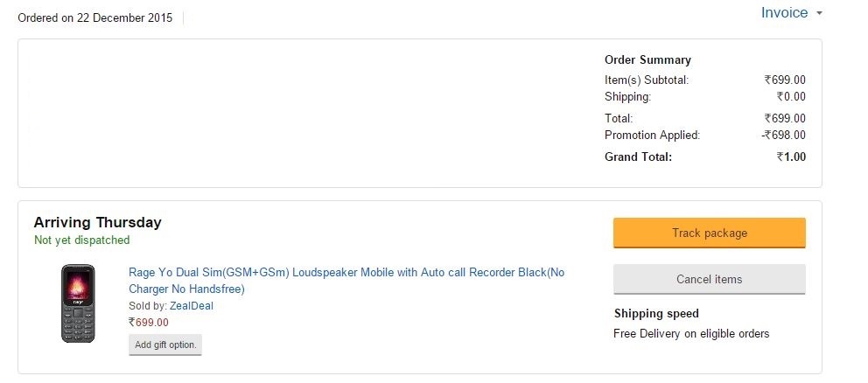Screen dimensions: 868x383
Task: Click the Order Summary heading
Action: [647, 59]
